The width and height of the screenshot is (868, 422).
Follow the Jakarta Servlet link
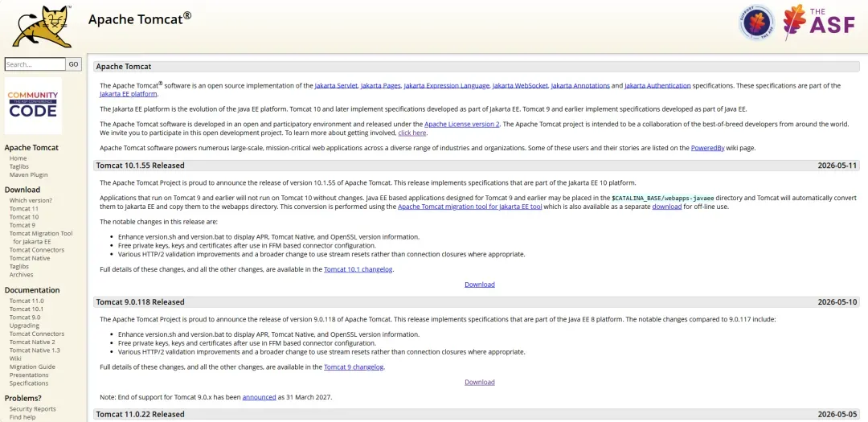pos(336,86)
